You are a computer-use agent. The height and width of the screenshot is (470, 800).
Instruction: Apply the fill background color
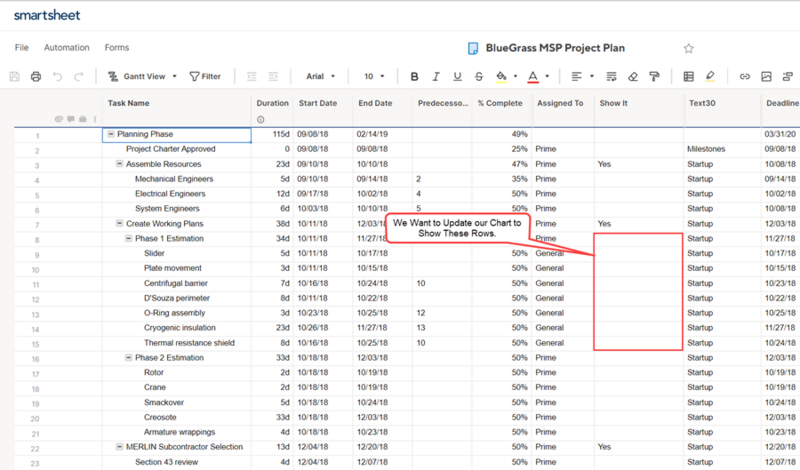(502, 77)
